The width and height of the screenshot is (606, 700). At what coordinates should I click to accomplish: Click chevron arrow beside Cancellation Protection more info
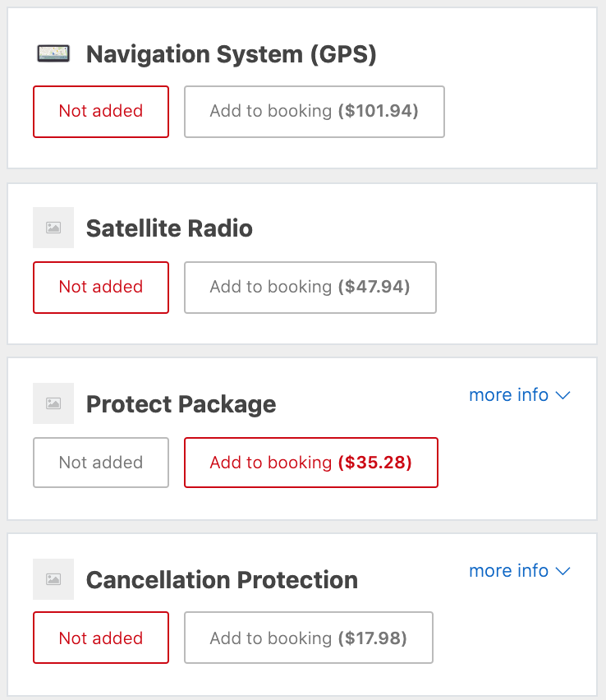(562, 572)
